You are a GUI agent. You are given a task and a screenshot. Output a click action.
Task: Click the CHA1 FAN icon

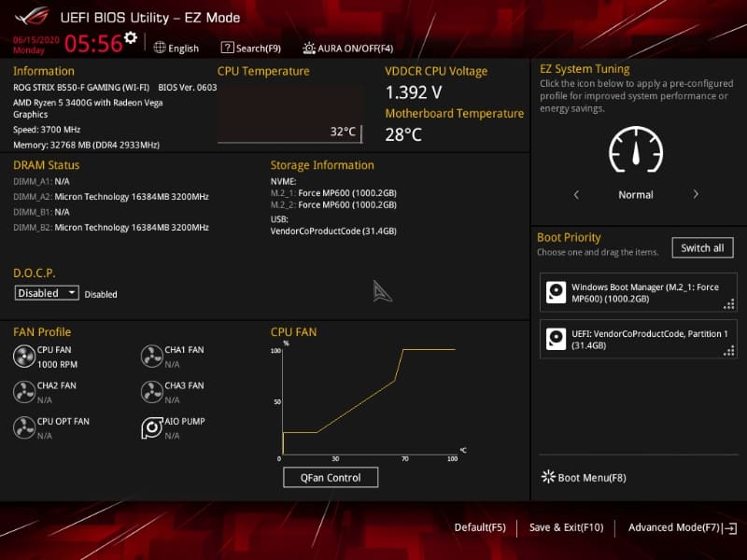tap(153, 356)
